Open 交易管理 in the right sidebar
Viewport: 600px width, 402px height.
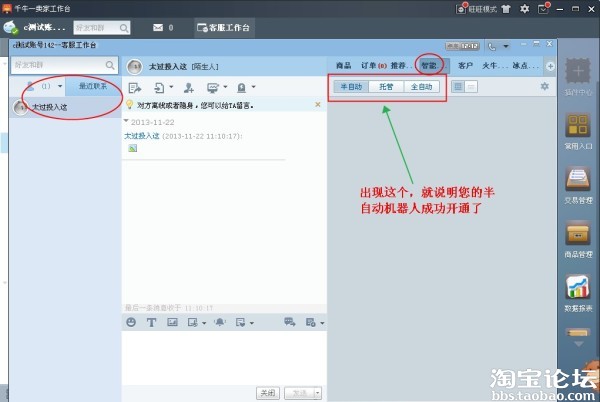(x=577, y=183)
